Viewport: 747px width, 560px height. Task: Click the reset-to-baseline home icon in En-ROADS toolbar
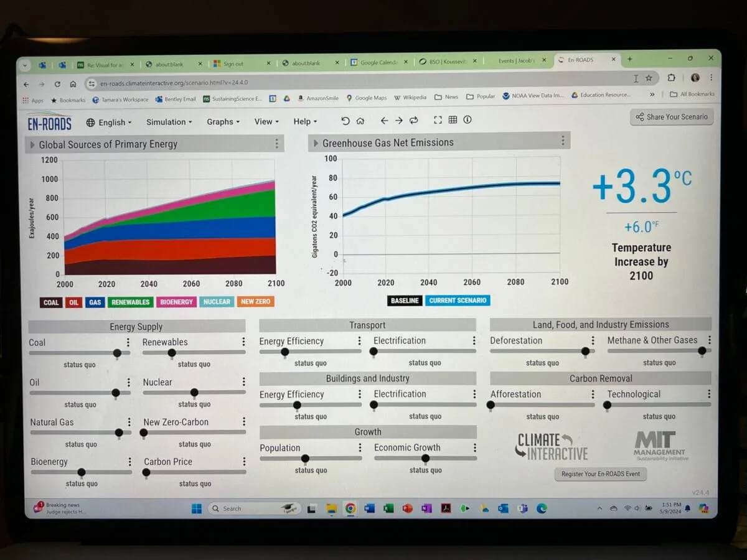360,121
